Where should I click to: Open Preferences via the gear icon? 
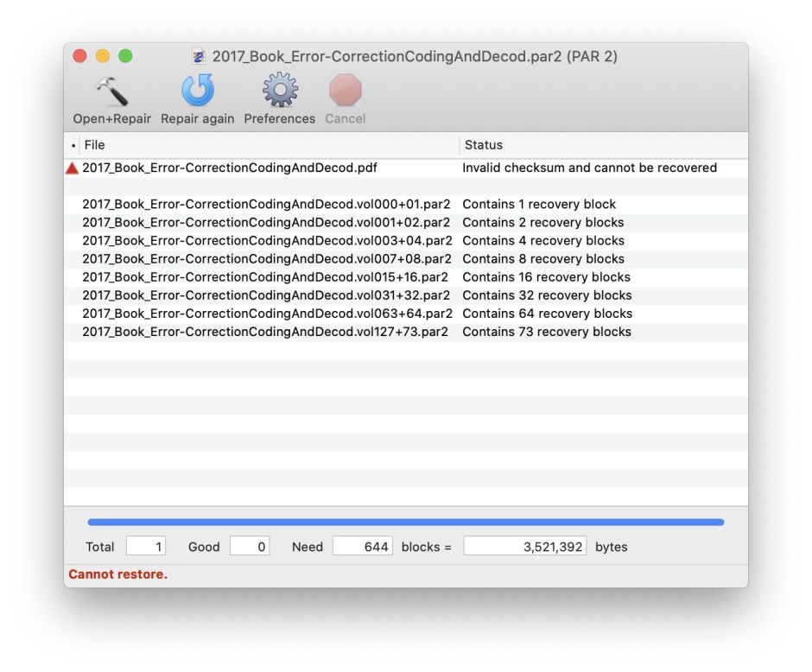click(x=279, y=92)
